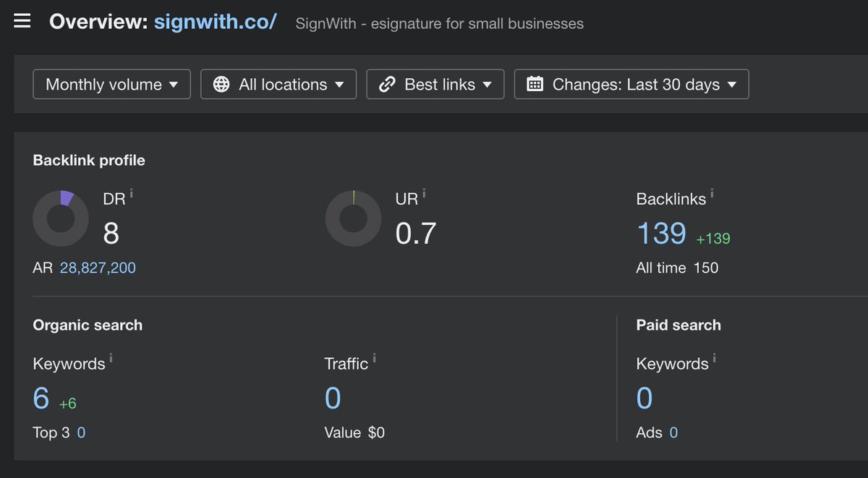868x478 pixels.
Task: Open the Best links dropdown
Action: (435, 85)
